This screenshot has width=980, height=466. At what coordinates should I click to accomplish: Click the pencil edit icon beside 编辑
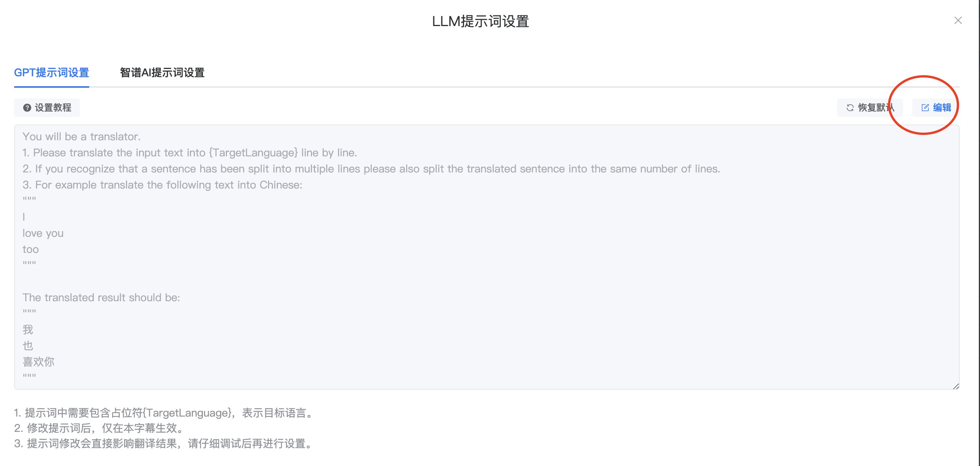(925, 108)
